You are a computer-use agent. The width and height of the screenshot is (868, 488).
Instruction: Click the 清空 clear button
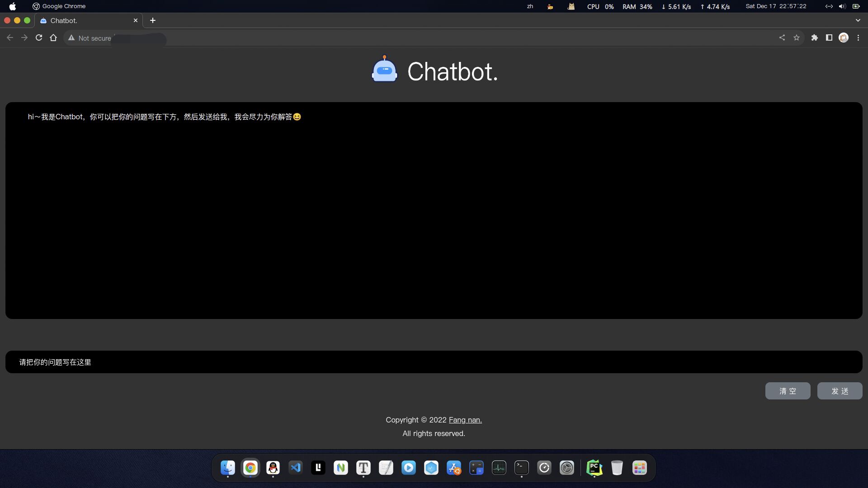click(788, 391)
